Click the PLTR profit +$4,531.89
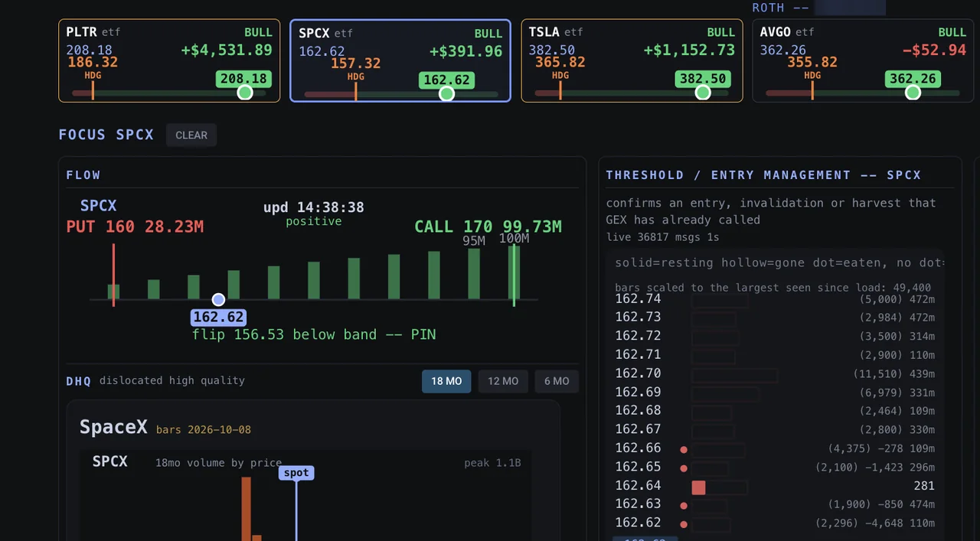Viewport: 980px width, 541px height. [227, 51]
